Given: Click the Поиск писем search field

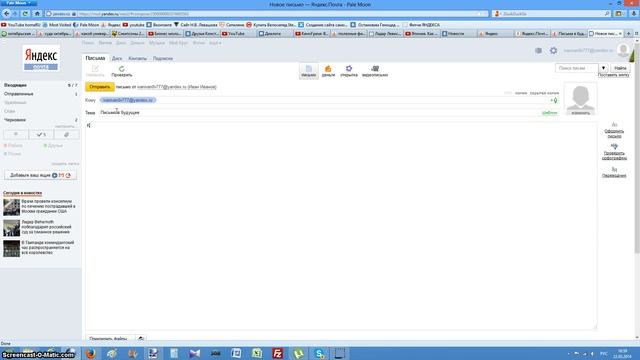Looking at the screenshot, I should [x=577, y=68].
